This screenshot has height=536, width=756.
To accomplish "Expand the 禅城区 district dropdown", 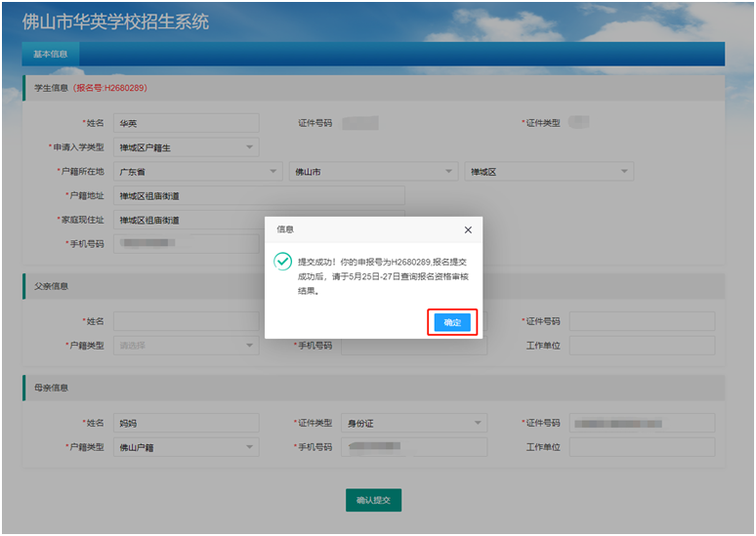I will coord(549,172).
